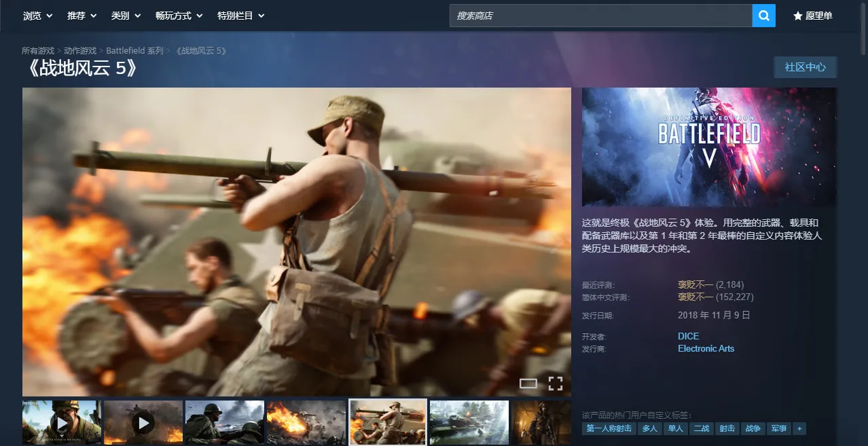
Task: Expand the 浏览 dropdown menu
Action: [x=37, y=16]
